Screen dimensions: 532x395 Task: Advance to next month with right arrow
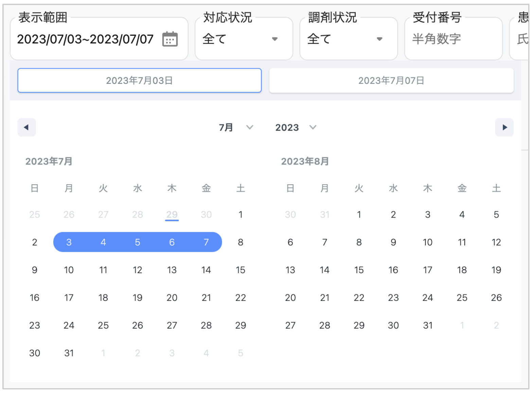click(504, 127)
